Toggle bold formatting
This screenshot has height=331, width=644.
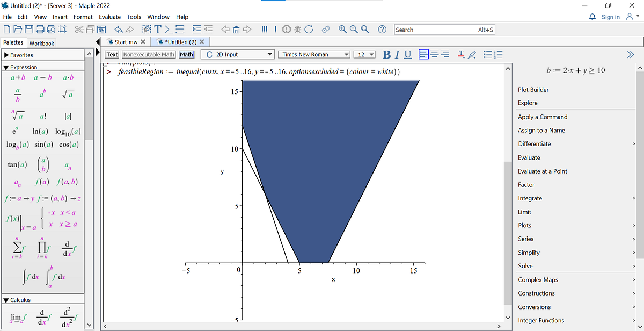pos(386,54)
